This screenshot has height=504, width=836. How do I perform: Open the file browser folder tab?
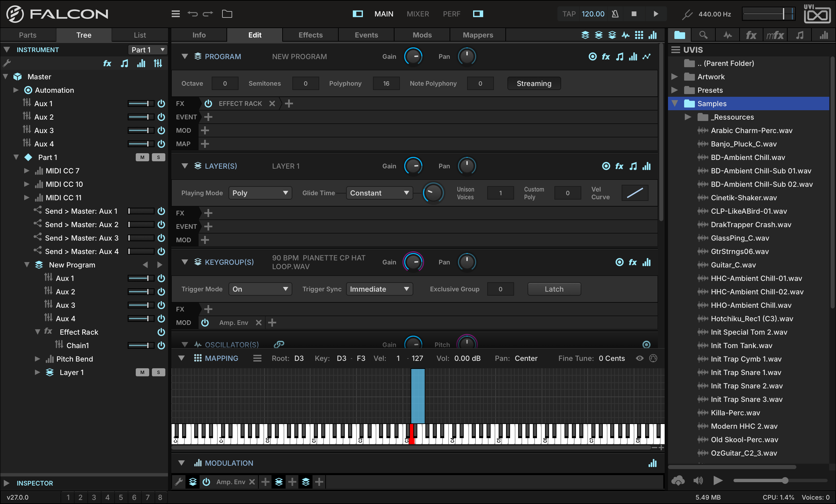680,35
